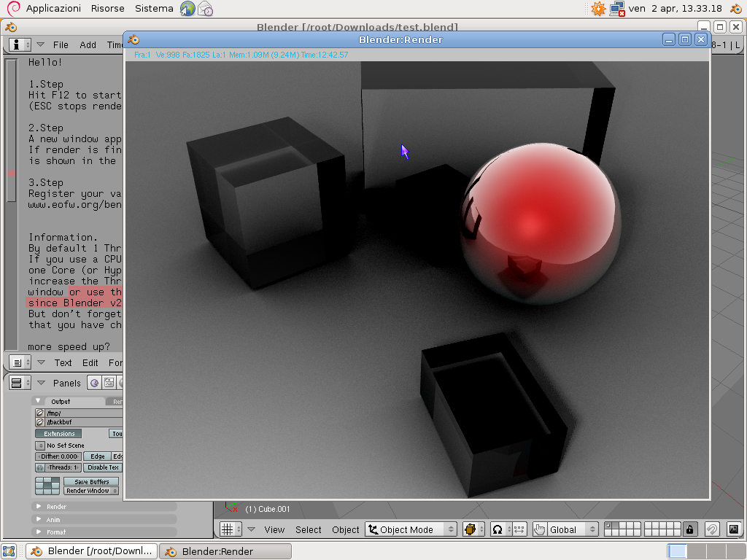Launch the web browser globe icon

click(187, 9)
